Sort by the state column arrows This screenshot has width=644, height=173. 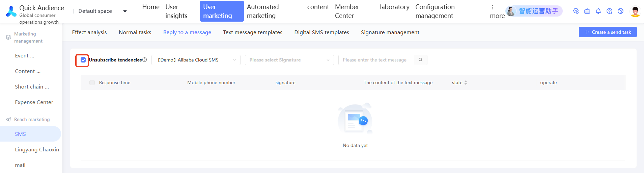point(466,82)
